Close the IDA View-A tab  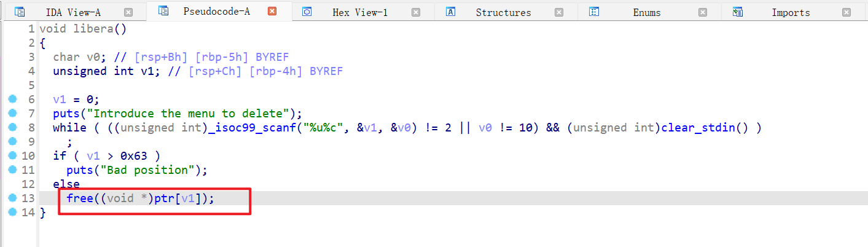click(128, 12)
